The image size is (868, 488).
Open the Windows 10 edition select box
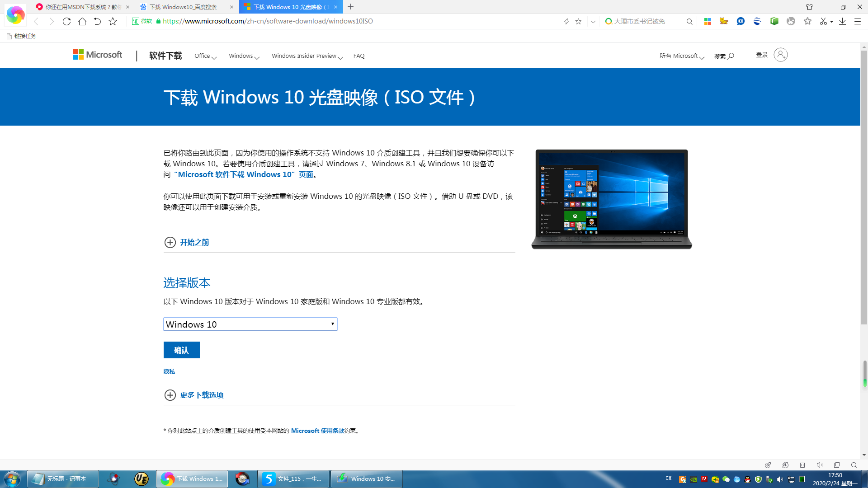coord(250,324)
